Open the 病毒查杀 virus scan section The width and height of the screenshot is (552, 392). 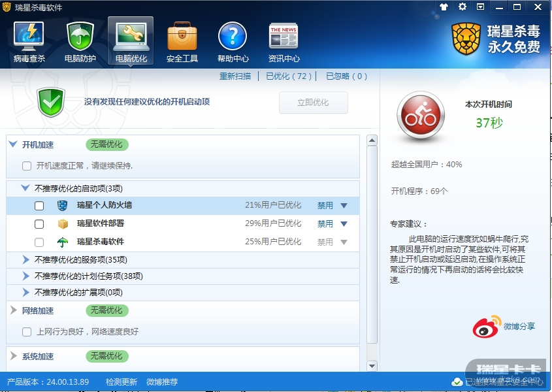[x=29, y=41]
